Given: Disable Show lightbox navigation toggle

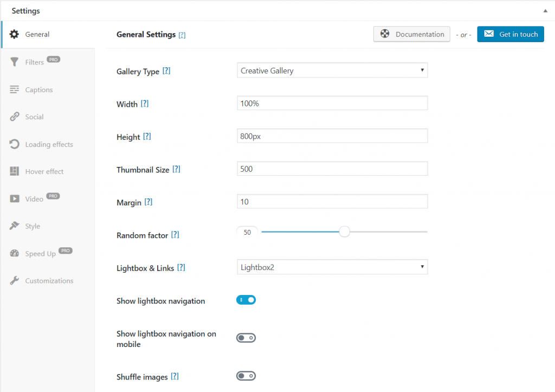Looking at the screenshot, I should [x=246, y=300].
